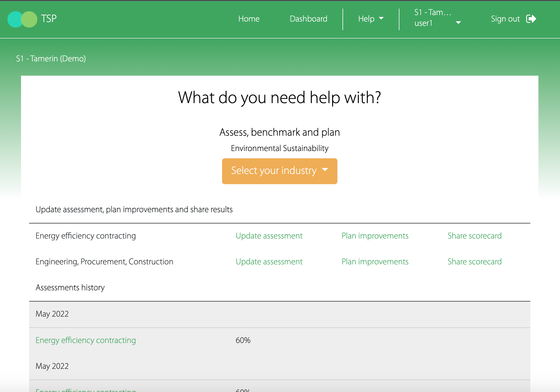The height and width of the screenshot is (392, 560).
Task: Share scorecard for Engineering, Procurement, Construction
Action: click(474, 262)
